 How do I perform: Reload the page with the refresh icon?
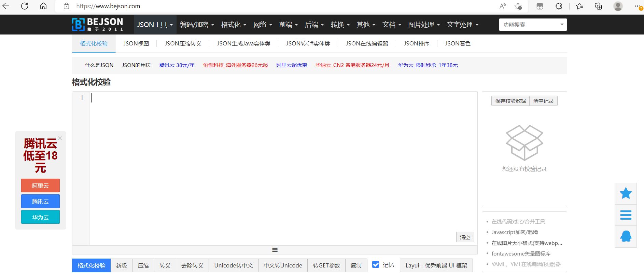click(25, 6)
